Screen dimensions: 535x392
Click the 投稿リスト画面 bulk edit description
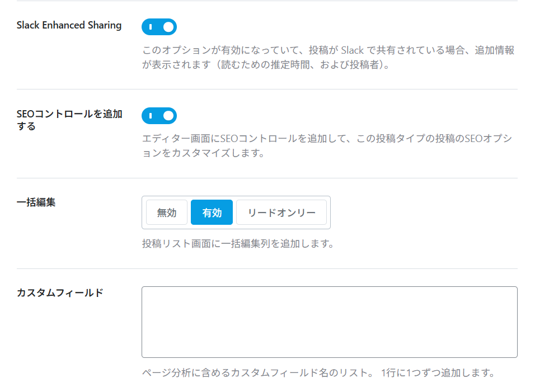point(238,244)
